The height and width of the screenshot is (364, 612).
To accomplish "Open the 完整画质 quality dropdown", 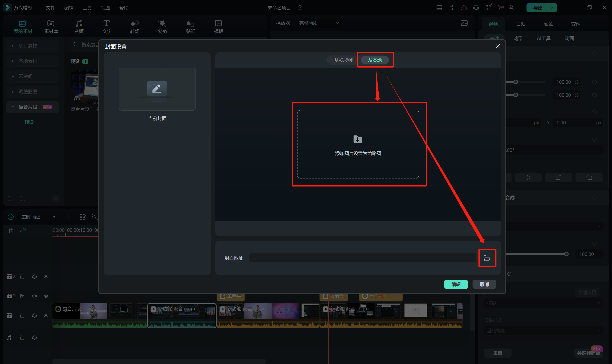I will point(319,23).
